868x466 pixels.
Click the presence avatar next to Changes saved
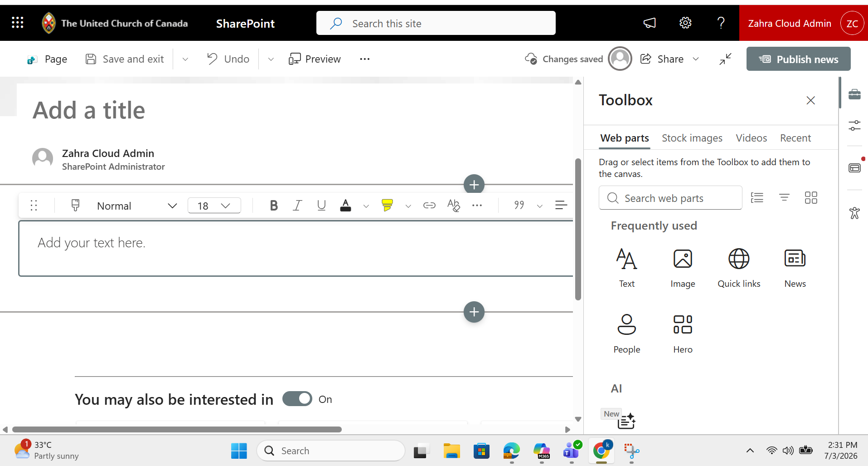tap(620, 59)
